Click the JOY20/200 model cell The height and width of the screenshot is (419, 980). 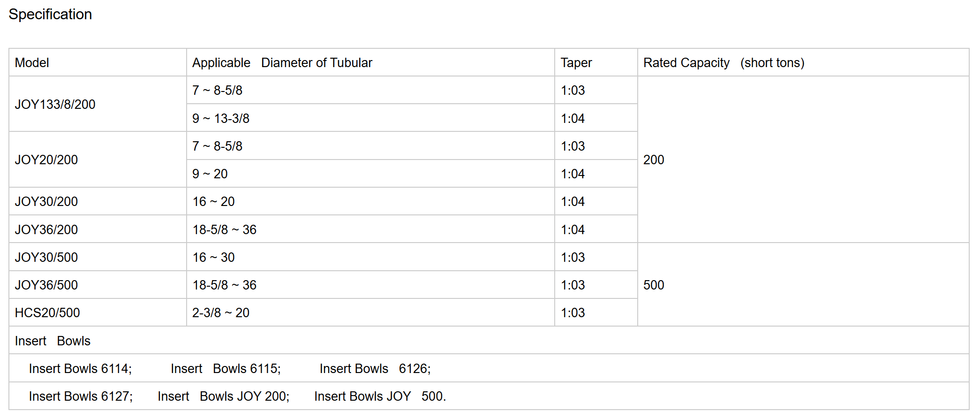[46, 160]
